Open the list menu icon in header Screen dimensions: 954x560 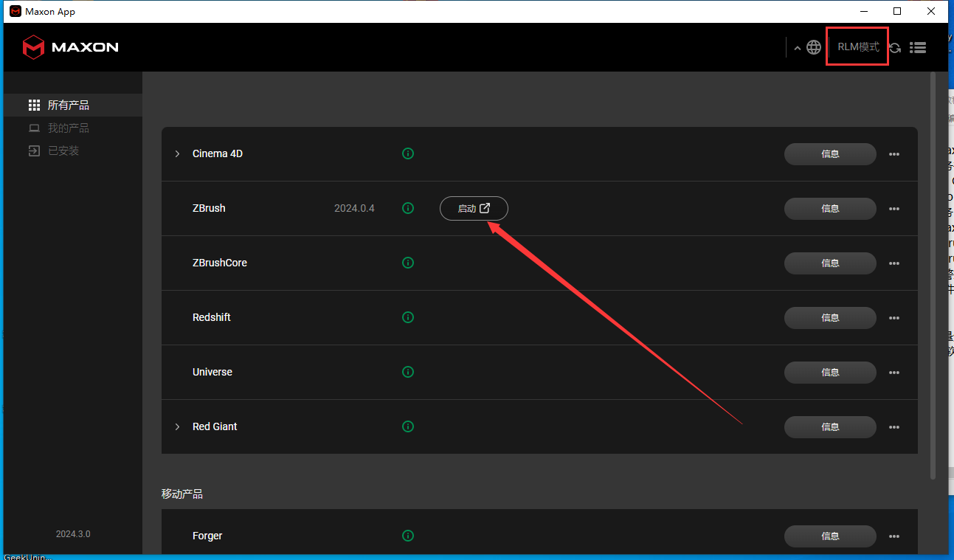918,47
